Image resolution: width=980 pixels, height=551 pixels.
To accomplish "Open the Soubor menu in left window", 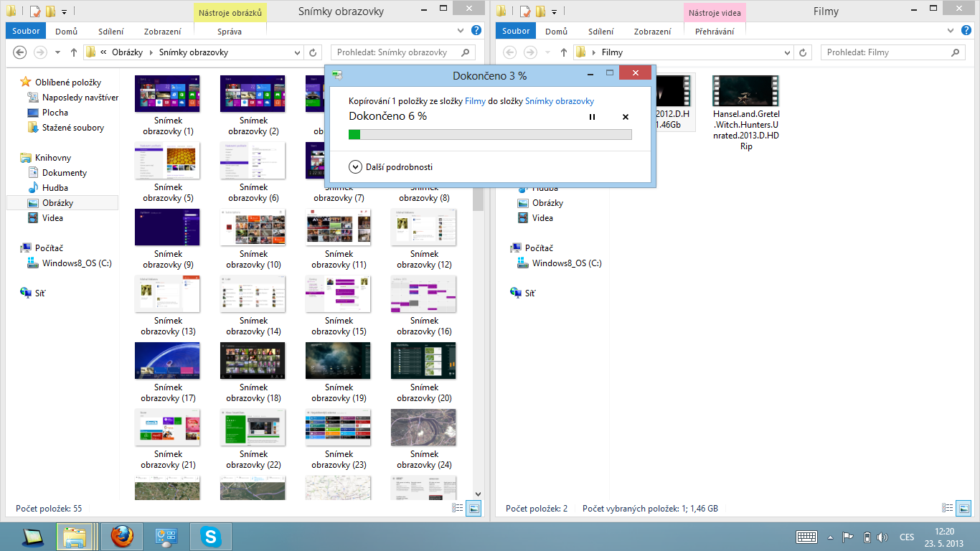I will click(x=26, y=31).
